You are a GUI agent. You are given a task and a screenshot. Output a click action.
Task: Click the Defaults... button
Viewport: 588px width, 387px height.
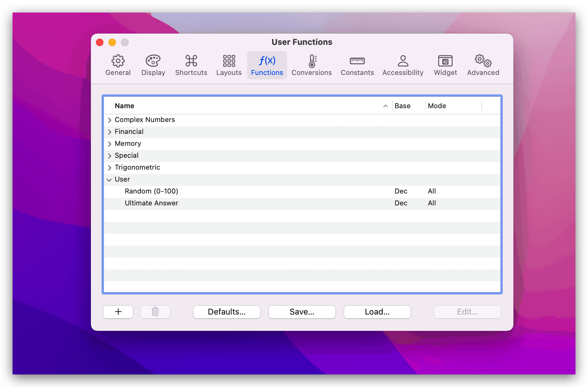click(x=227, y=312)
